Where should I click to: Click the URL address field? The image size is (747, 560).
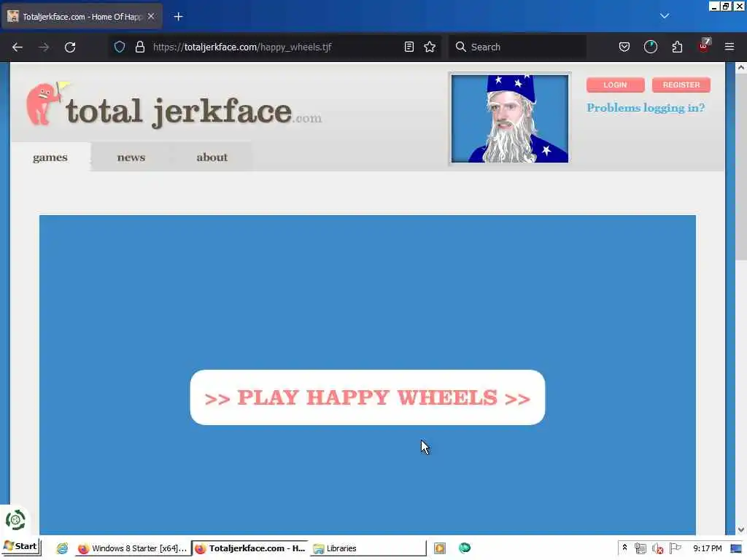point(276,47)
